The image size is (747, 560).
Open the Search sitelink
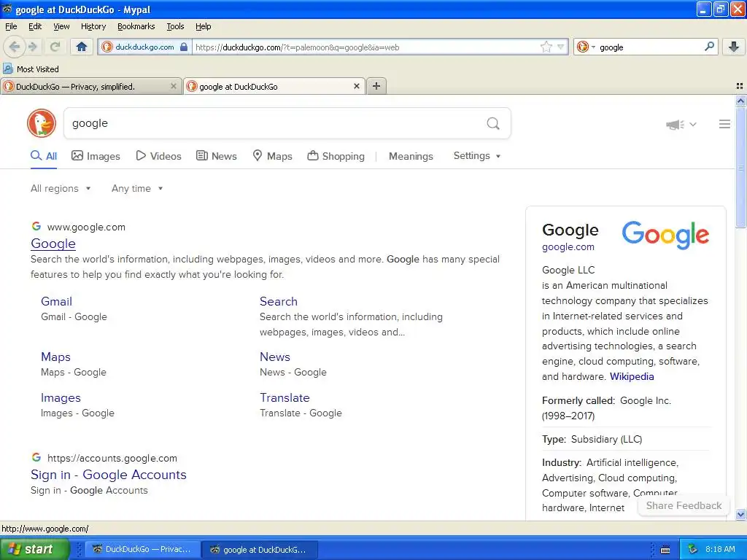click(x=278, y=301)
